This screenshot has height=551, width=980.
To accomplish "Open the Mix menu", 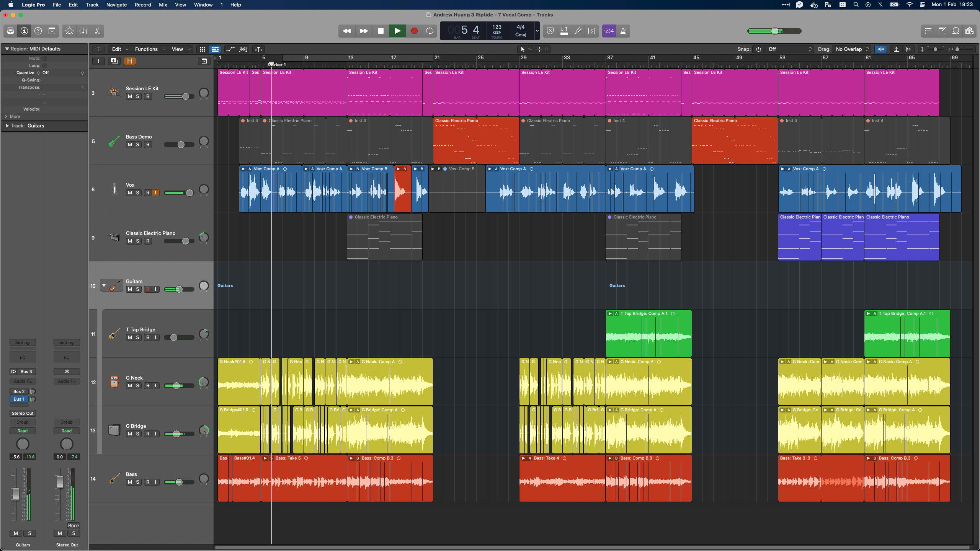I will 163,5.
